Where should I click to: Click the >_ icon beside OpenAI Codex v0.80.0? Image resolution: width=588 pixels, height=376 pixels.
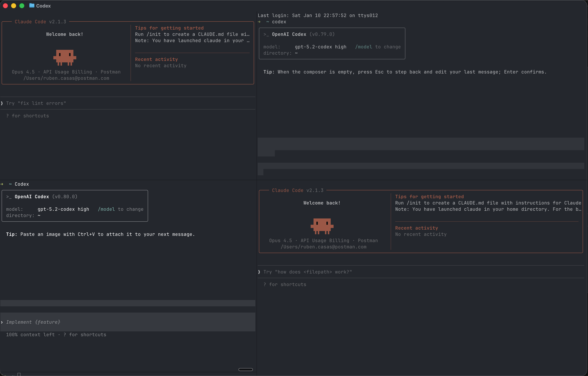[x=9, y=197]
